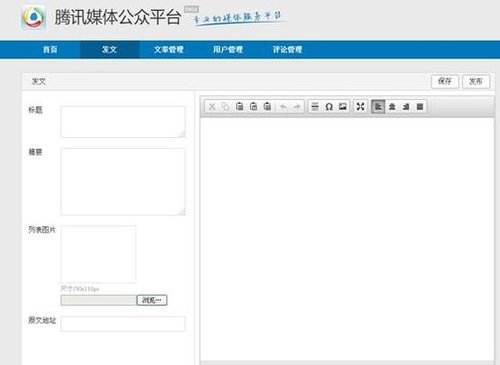Switch to the 发文 navigation tab
This screenshot has width=500, height=365.
pos(109,50)
